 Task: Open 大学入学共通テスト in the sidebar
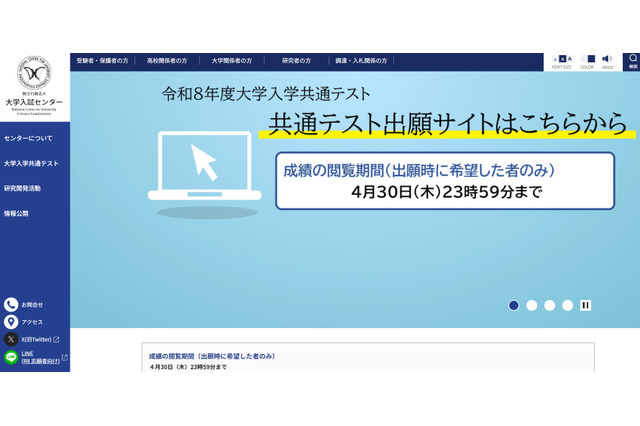pos(31,163)
